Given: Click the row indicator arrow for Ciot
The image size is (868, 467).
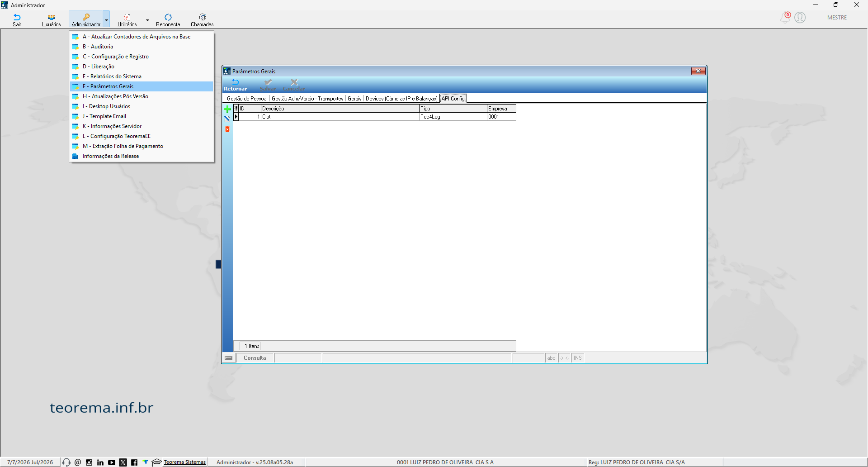Looking at the screenshot, I should (x=236, y=117).
